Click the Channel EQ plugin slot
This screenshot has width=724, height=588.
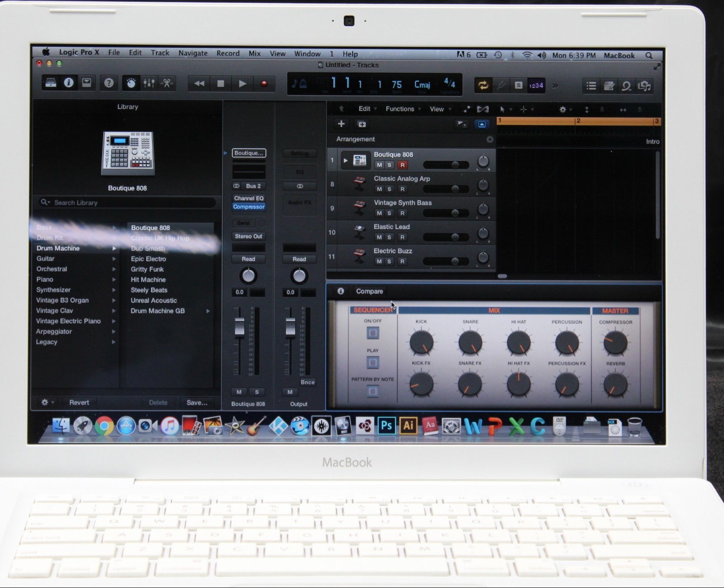pos(249,198)
